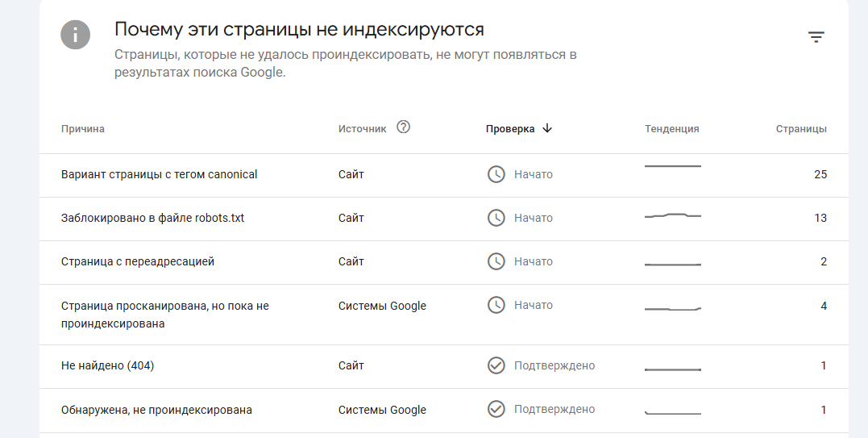Click the sort arrow next to Проверка

(547, 128)
